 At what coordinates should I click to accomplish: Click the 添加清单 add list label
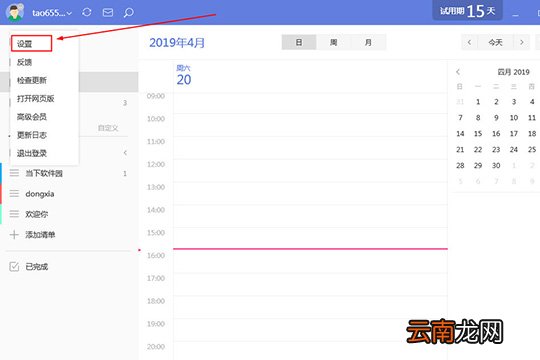(x=40, y=235)
